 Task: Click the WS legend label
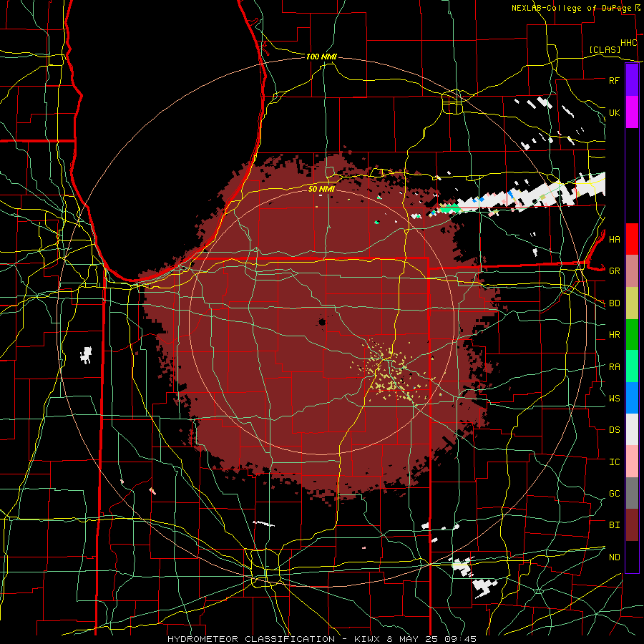click(614, 398)
